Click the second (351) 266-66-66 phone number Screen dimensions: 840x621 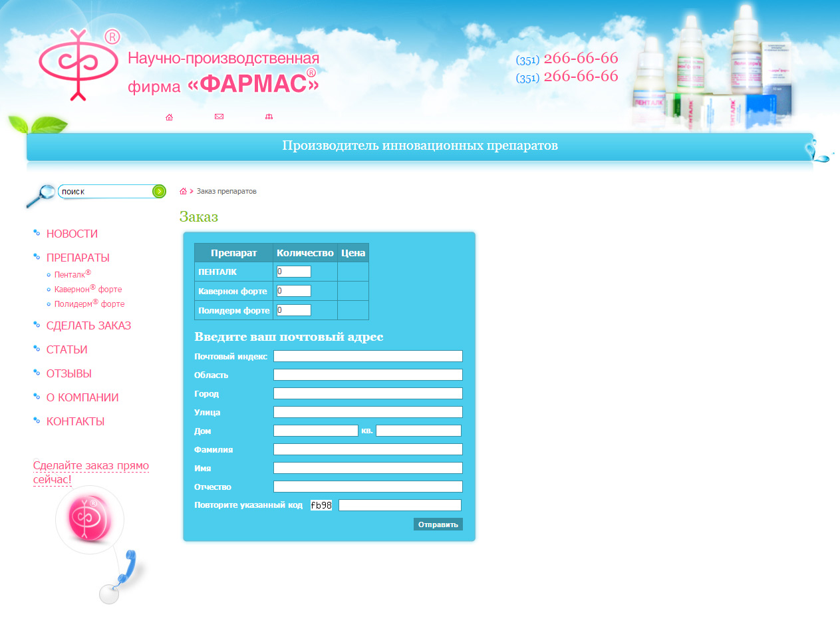click(567, 77)
